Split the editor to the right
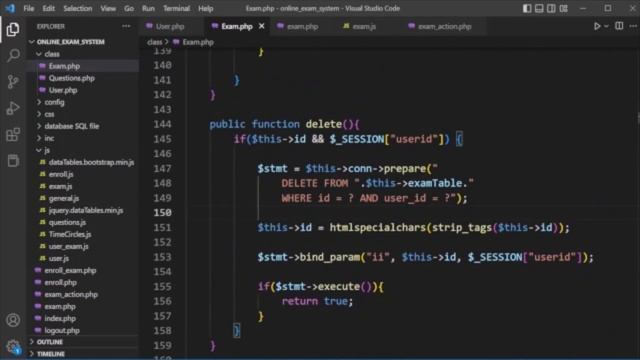The image size is (640, 360). tap(619, 26)
